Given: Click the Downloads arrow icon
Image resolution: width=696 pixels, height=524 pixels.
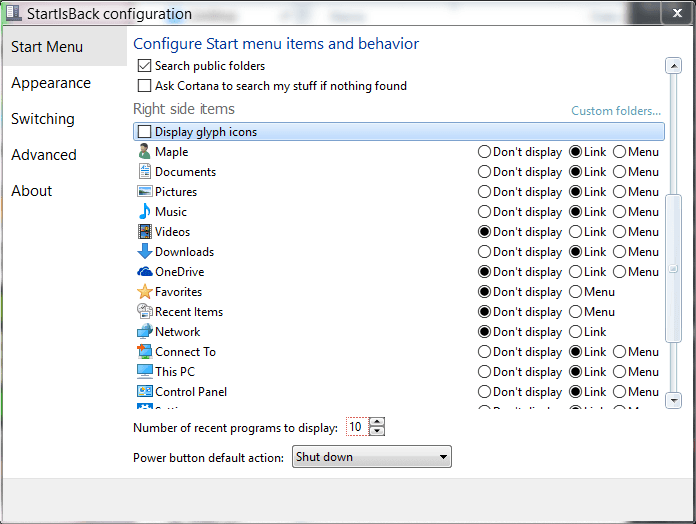Looking at the screenshot, I should tap(145, 252).
